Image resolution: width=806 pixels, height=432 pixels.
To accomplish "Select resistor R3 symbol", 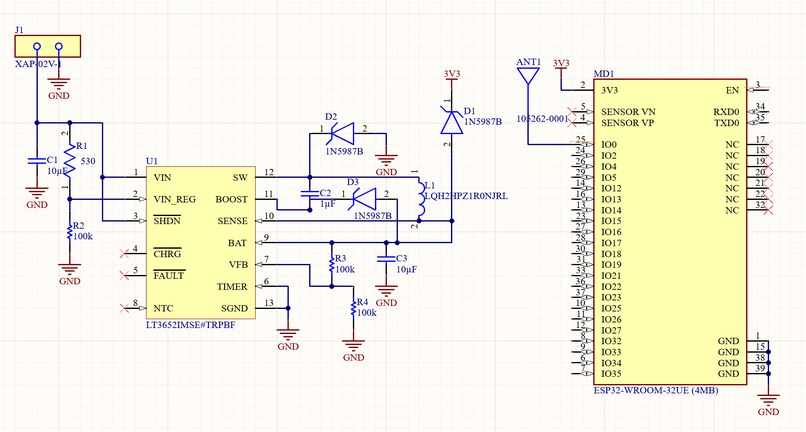I will [332, 265].
